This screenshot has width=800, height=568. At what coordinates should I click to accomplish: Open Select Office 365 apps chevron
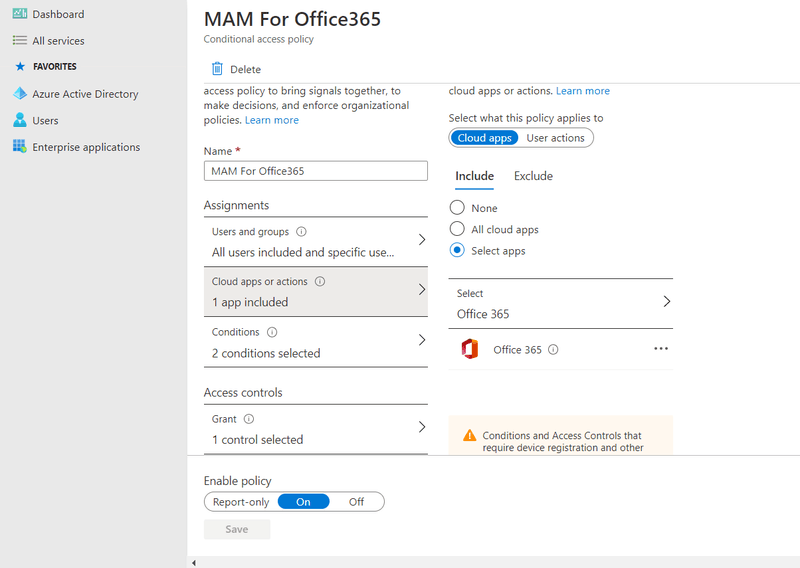click(x=666, y=301)
